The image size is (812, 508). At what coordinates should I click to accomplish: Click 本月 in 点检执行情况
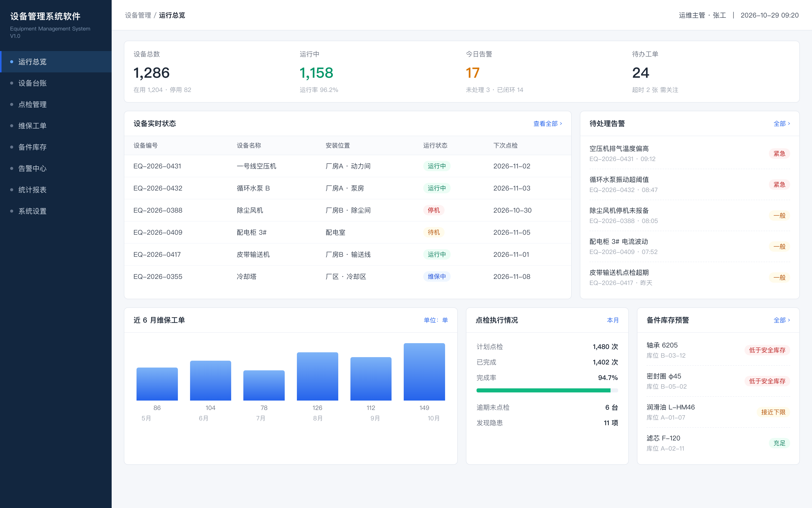click(613, 320)
